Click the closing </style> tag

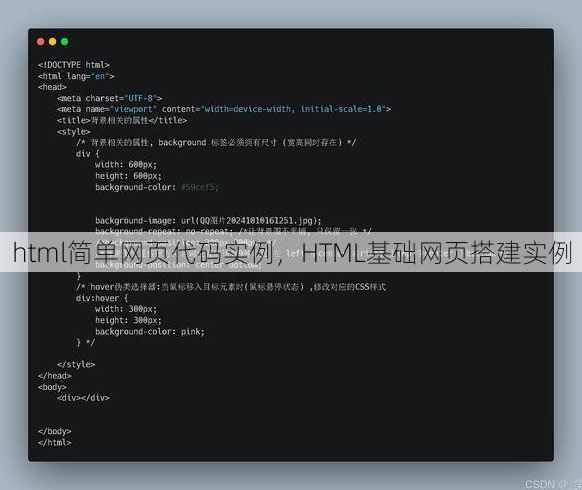click(76, 365)
